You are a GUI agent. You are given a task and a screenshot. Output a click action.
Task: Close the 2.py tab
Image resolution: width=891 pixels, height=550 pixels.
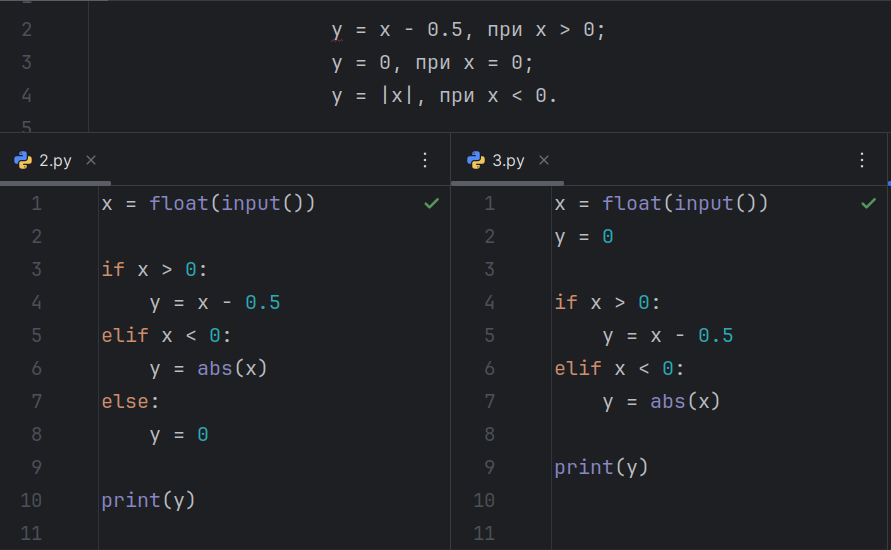tap(91, 161)
